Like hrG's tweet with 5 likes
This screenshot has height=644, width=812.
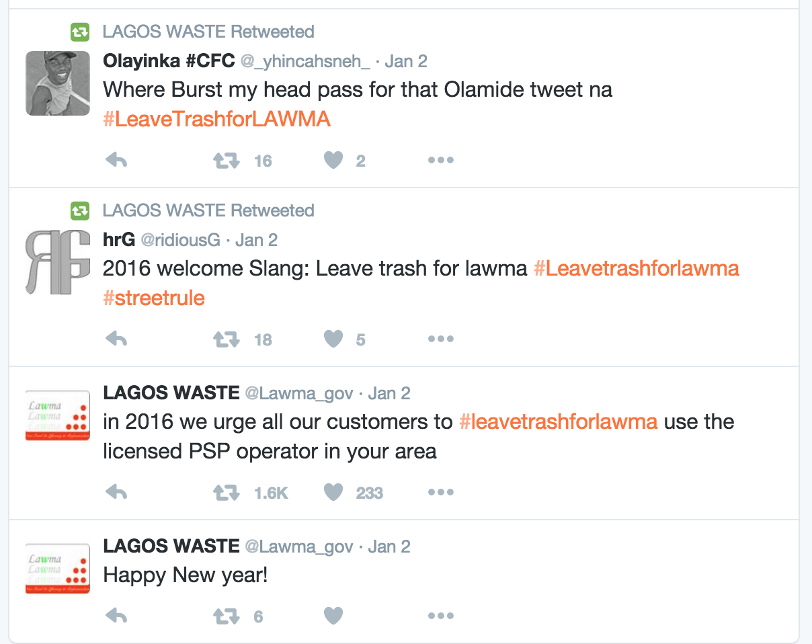click(x=333, y=339)
